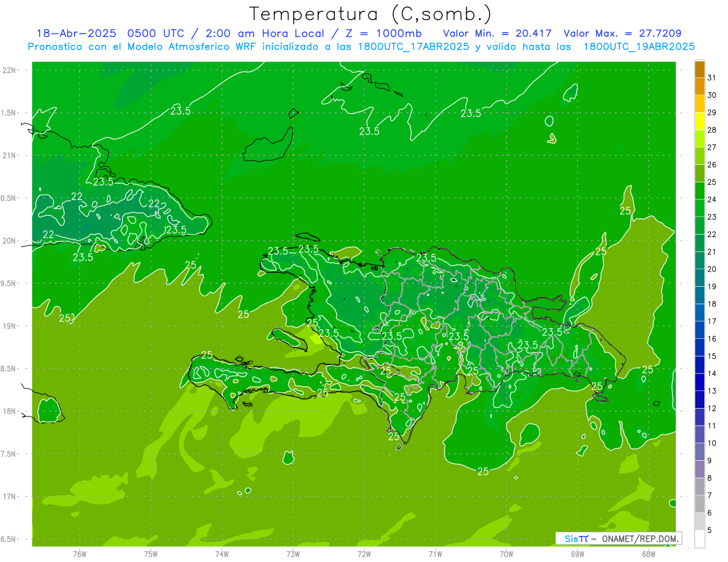Click the '73W' longitude axis label

coord(293,554)
